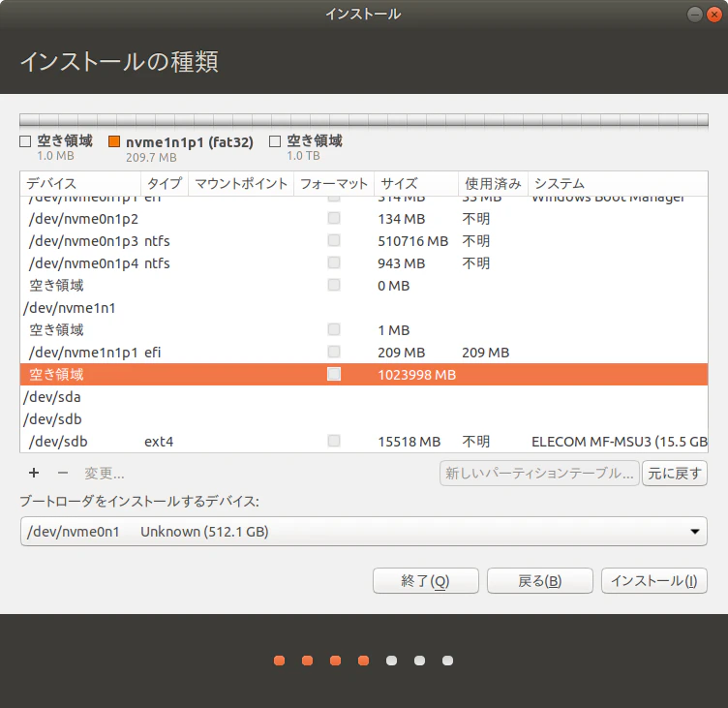Minimize the installer window
This screenshot has width=728, height=708.
coord(694,15)
